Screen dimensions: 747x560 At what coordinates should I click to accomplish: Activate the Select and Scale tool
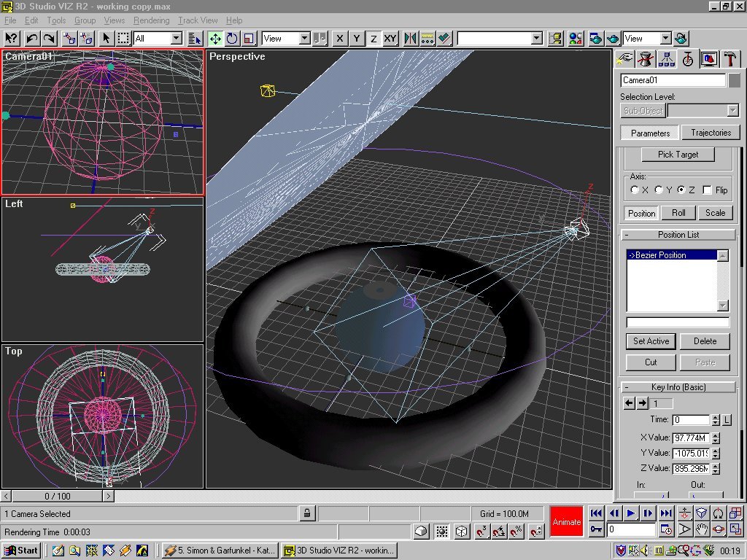(249, 38)
